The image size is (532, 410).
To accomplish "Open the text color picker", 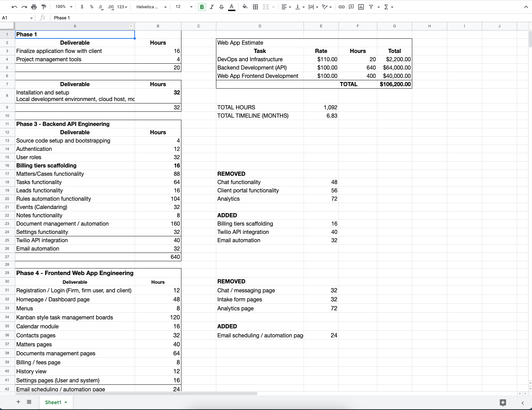I will point(232,7).
